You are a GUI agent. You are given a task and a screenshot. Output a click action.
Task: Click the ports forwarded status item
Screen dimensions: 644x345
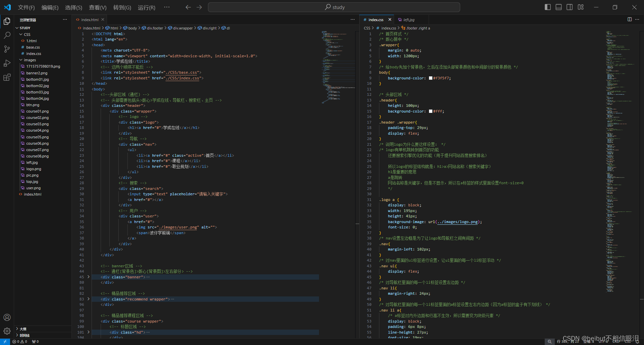(x=35, y=342)
